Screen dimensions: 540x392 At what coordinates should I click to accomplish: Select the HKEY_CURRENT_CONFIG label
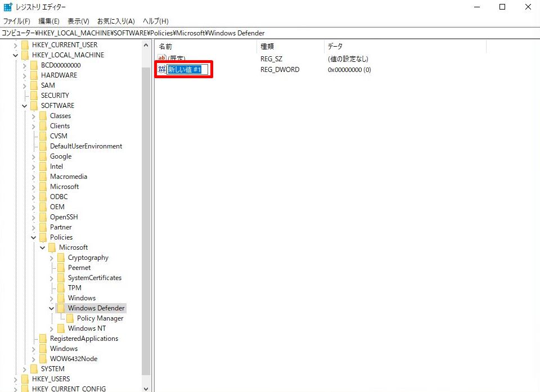(69, 389)
